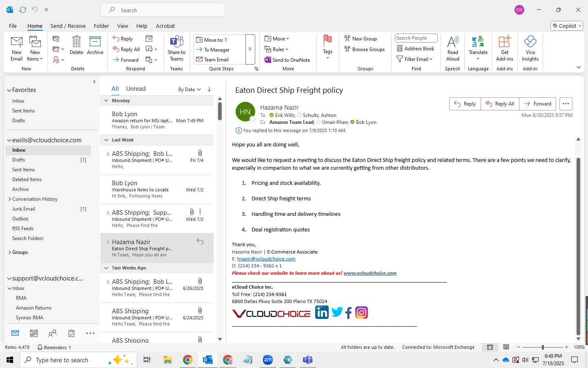Image resolution: width=588 pixels, height=368 pixels.
Task: Open the View tab
Action: [122, 26]
